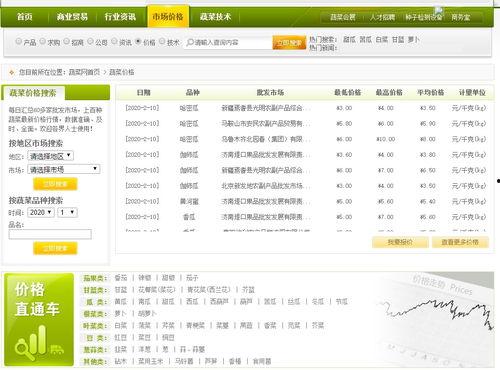Click the 立即搜索 button under 品名 field
Image resolution: width=500 pixels, height=370 pixels.
click(x=55, y=248)
